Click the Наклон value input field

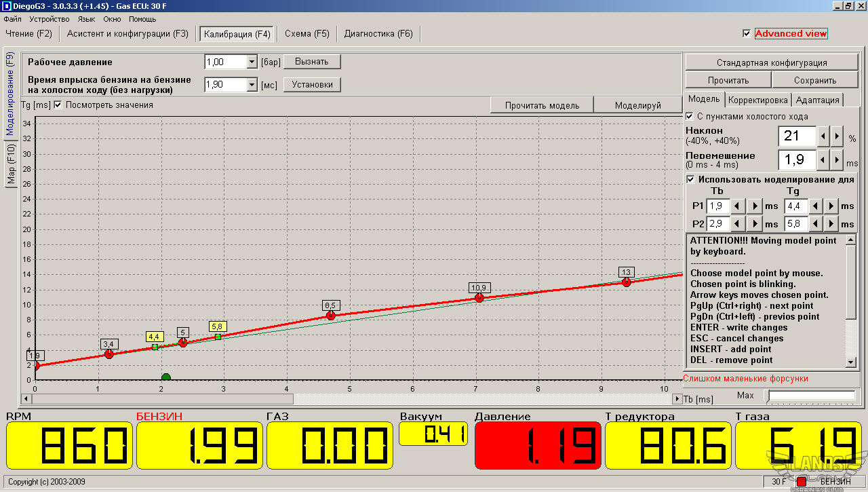coord(796,136)
